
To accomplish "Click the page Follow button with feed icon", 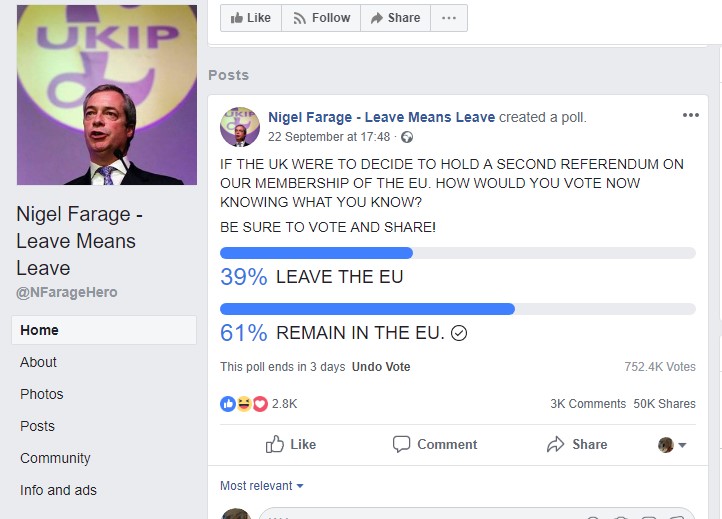I will coord(321,18).
